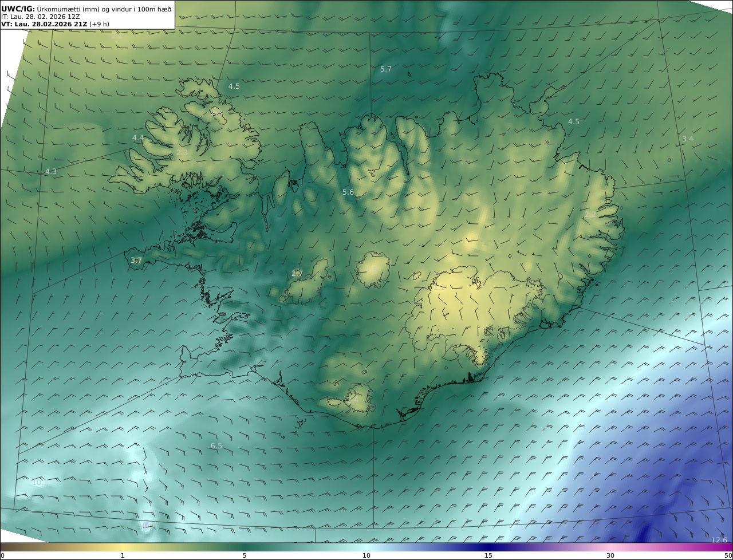The image size is (733, 560).
Task: Click the initial time line "IT: Lau. 28. 02. 2026 12Z"
Action: pyautogui.click(x=41, y=17)
